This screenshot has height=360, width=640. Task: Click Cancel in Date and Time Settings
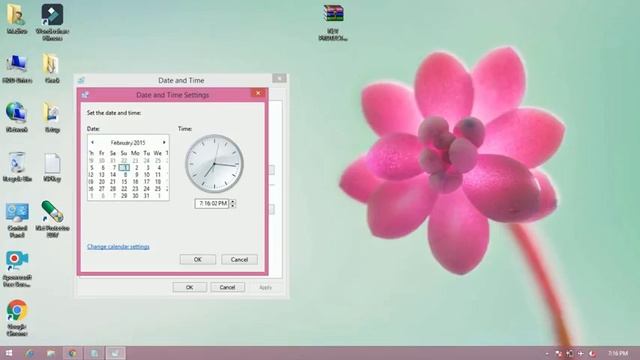pos(239,260)
